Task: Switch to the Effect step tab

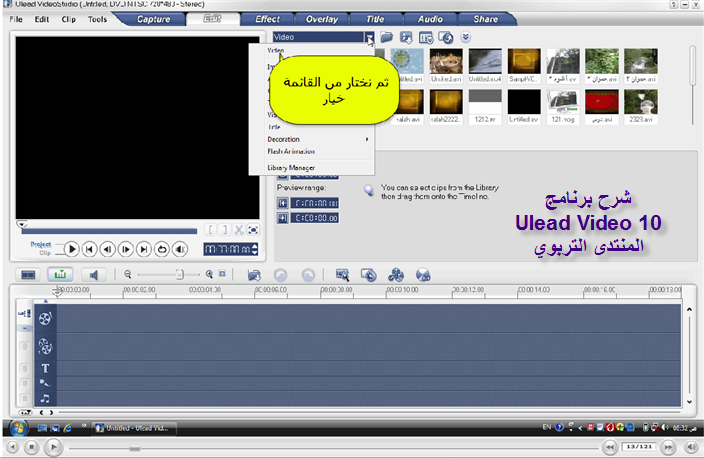Action: click(268, 19)
